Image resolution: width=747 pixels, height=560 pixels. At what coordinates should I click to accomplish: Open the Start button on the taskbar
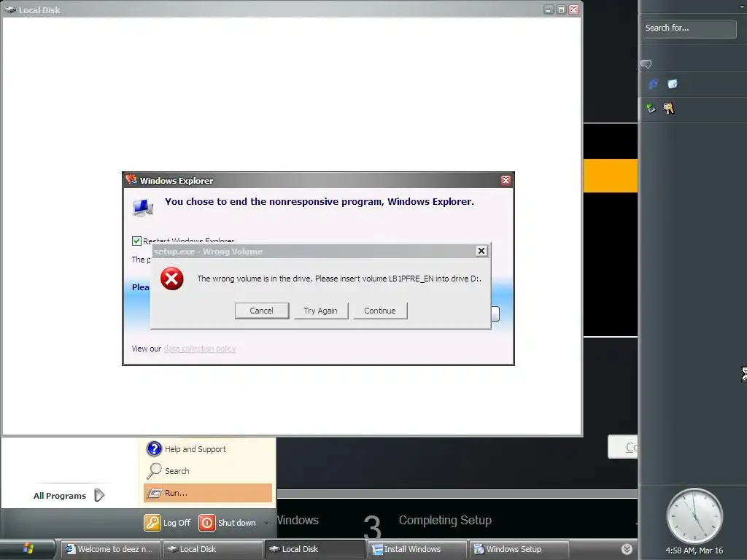pos(28,548)
